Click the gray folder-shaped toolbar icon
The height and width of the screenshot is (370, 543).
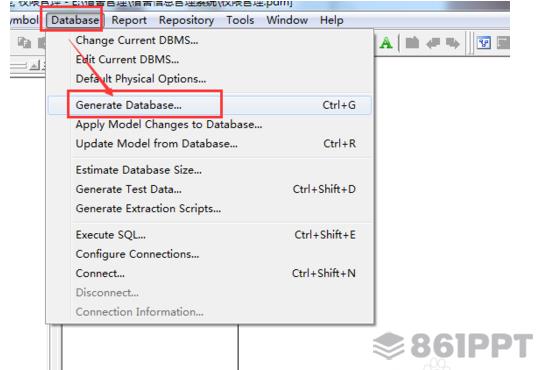[x=412, y=43]
